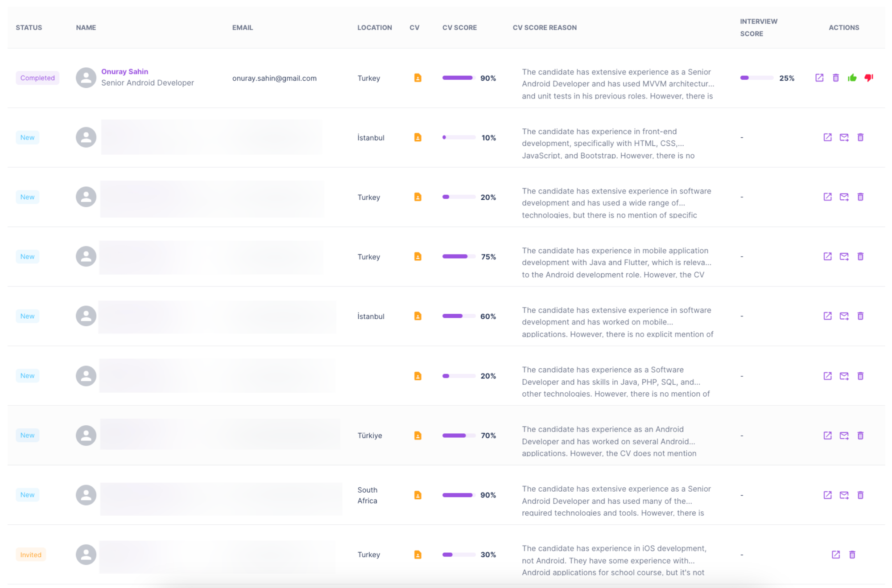Click the 25% interview score progress bar
The width and height of the screenshot is (892, 588).
click(756, 78)
